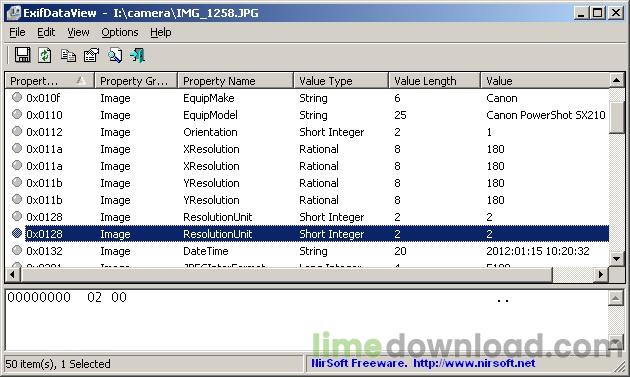Viewport: 630px width, 377px height.
Task: Click the property ID 0x010f
Action: click(x=43, y=98)
